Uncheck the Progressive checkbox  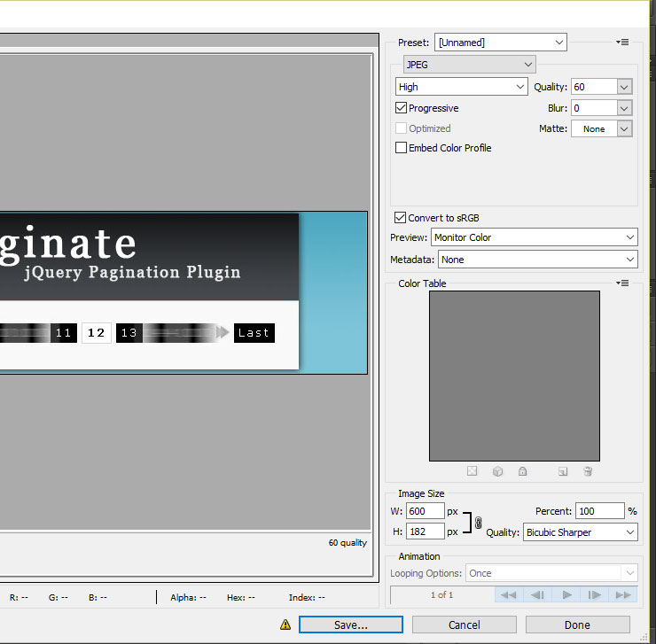(401, 108)
